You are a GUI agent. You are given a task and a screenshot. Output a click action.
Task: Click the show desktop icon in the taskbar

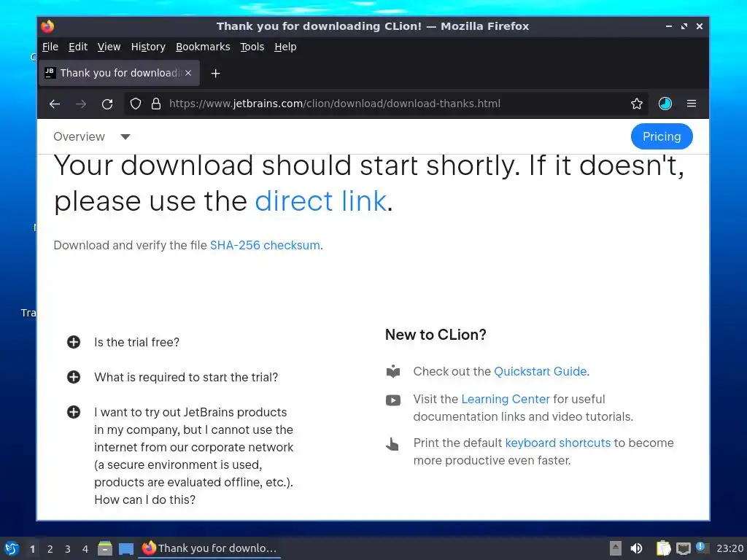(126, 548)
